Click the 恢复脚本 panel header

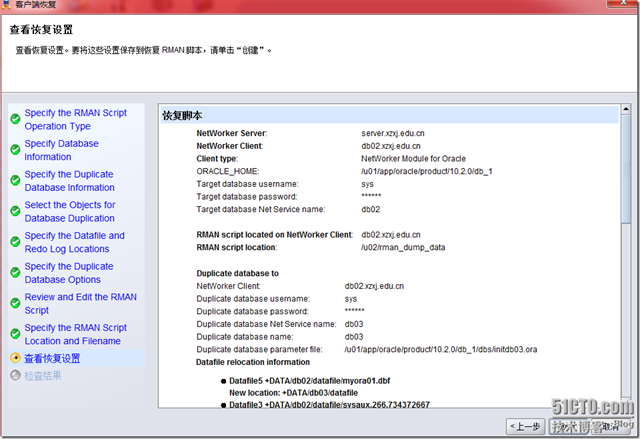point(389,115)
